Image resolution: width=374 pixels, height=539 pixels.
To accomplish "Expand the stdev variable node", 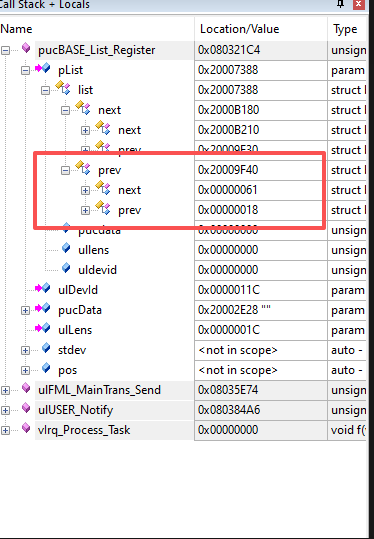I will click(25, 350).
